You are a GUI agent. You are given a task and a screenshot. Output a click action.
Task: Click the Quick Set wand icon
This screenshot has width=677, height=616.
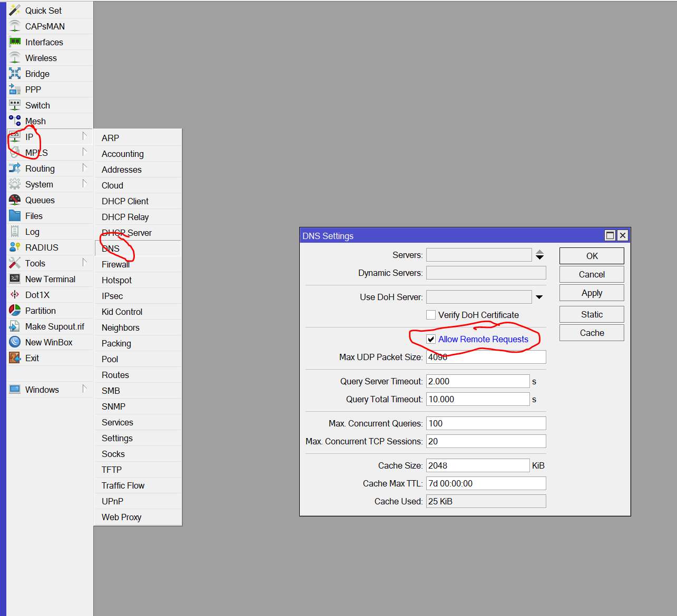15,10
